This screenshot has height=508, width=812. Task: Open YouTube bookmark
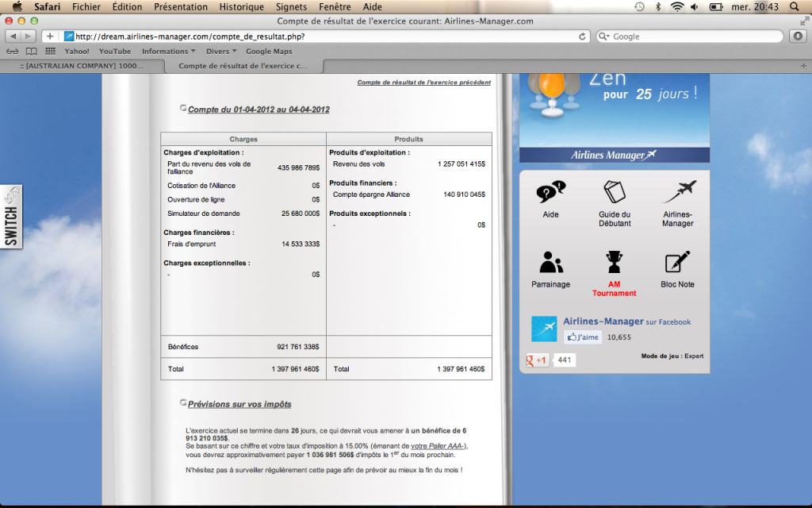pos(115,52)
